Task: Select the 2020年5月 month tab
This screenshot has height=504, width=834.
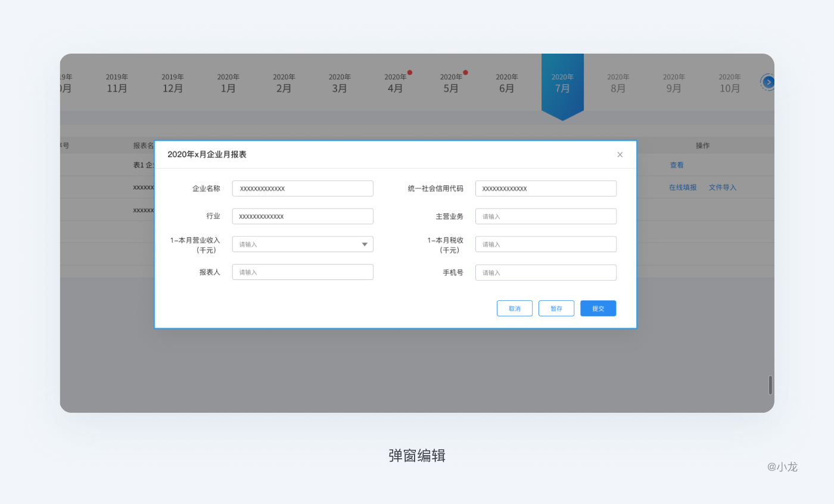Action: 452,83
